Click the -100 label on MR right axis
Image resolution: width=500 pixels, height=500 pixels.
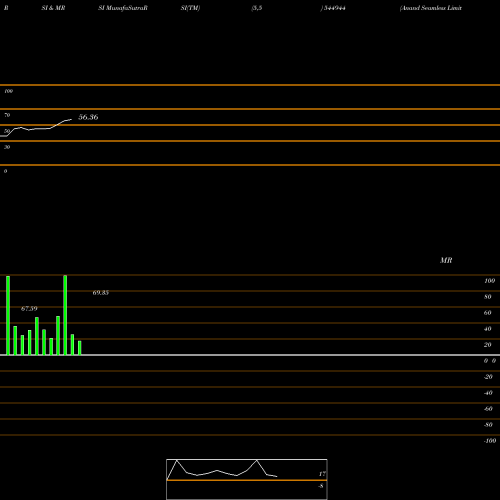[490, 441]
